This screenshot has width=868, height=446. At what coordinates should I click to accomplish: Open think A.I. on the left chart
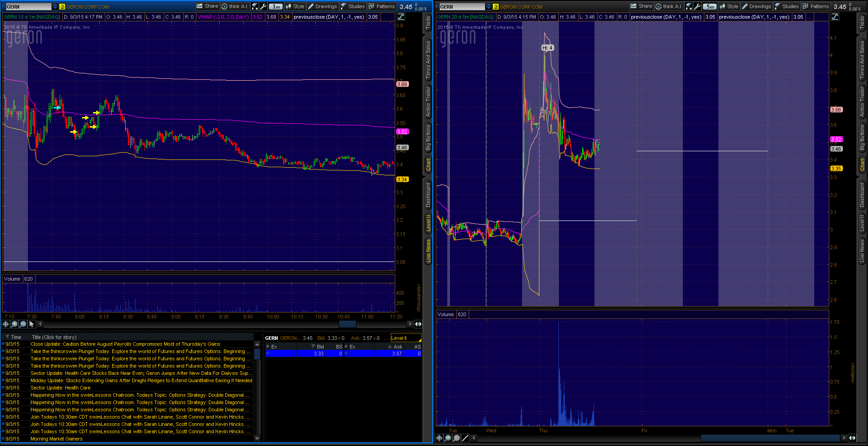coord(235,6)
